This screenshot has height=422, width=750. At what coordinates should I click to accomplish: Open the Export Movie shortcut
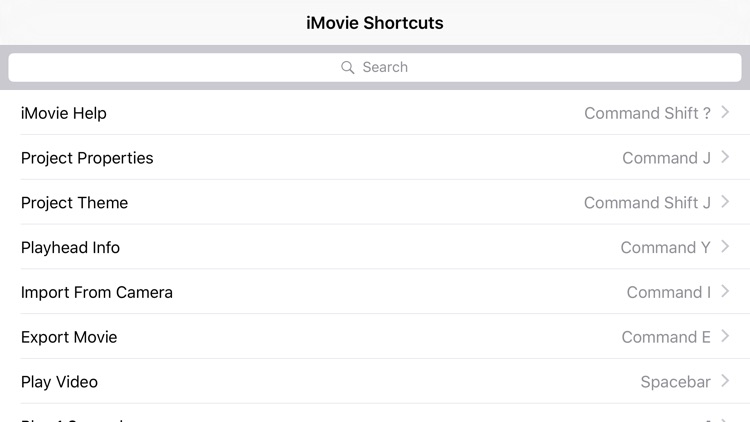69,337
